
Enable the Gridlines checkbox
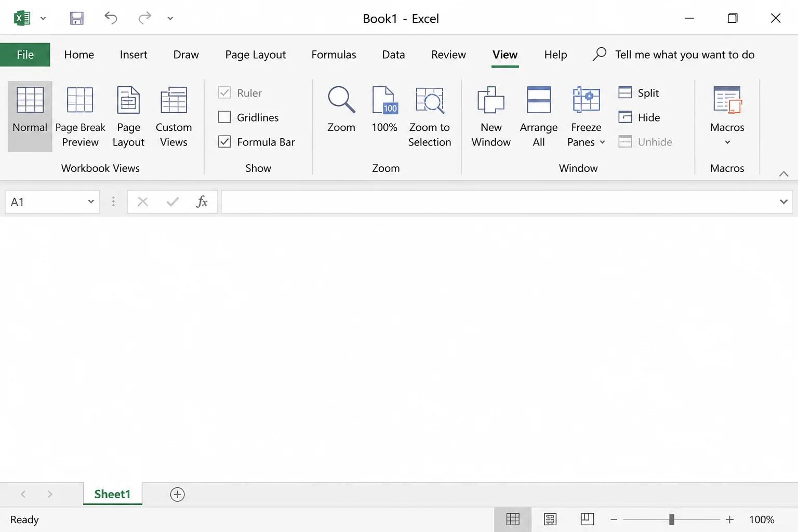[x=224, y=117]
